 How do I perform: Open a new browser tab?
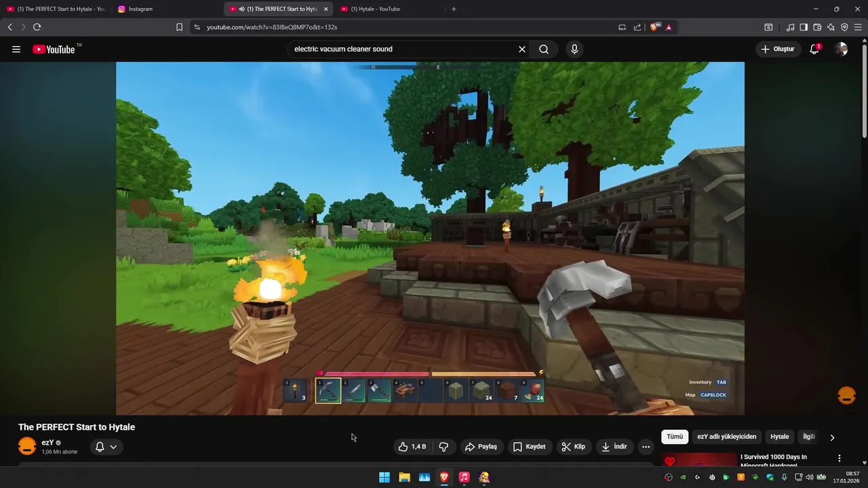[454, 9]
